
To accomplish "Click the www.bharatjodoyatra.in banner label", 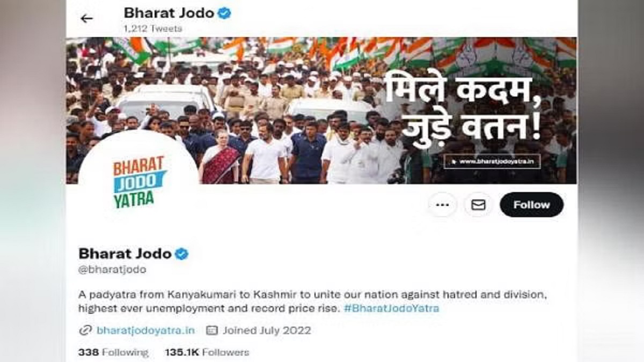I will coord(492,161).
